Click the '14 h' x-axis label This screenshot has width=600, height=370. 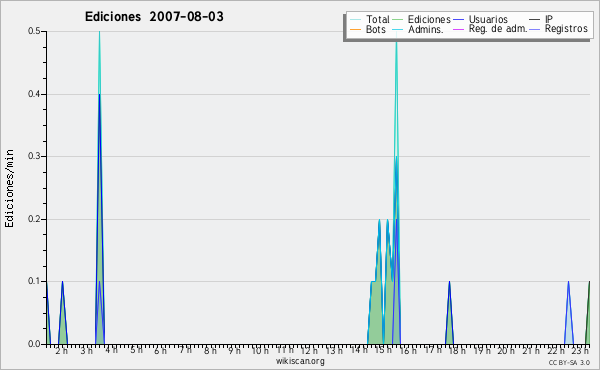pyautogui.click(x=359, y=350)
